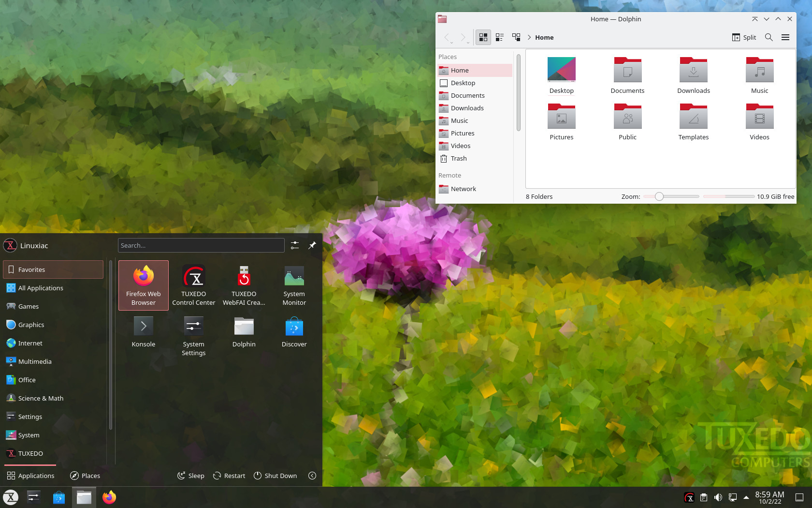Open TUXEDO WebFAI Creator

[244, 285]
